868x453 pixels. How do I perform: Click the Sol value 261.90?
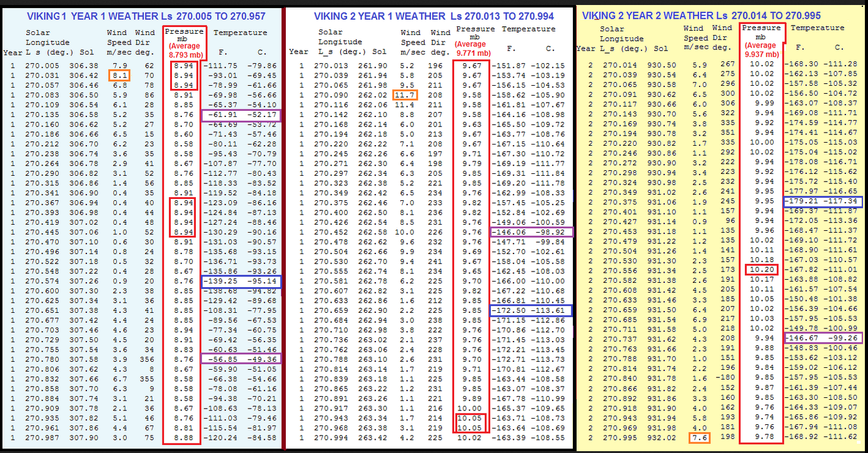point(374,66)
